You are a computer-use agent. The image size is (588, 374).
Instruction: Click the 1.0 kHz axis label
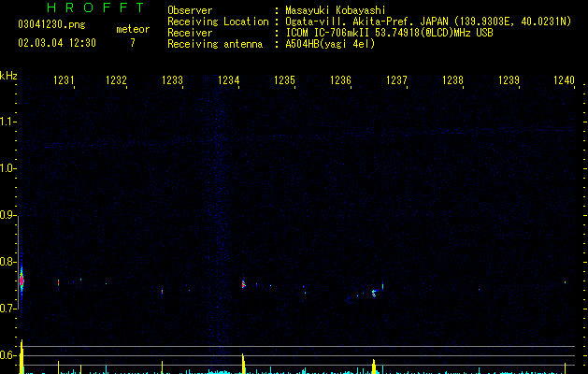point(7,168)
